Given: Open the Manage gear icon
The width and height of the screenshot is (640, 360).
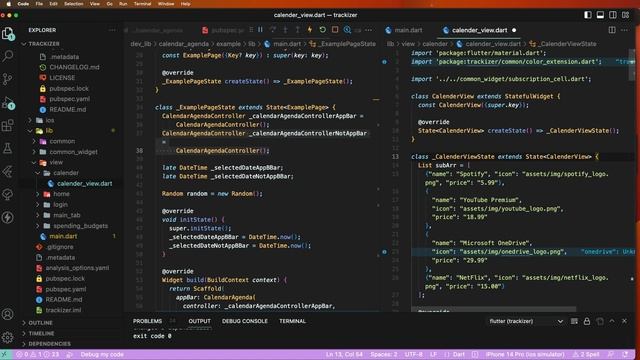Looking at the screenshot, I should [x=8, y=337].
